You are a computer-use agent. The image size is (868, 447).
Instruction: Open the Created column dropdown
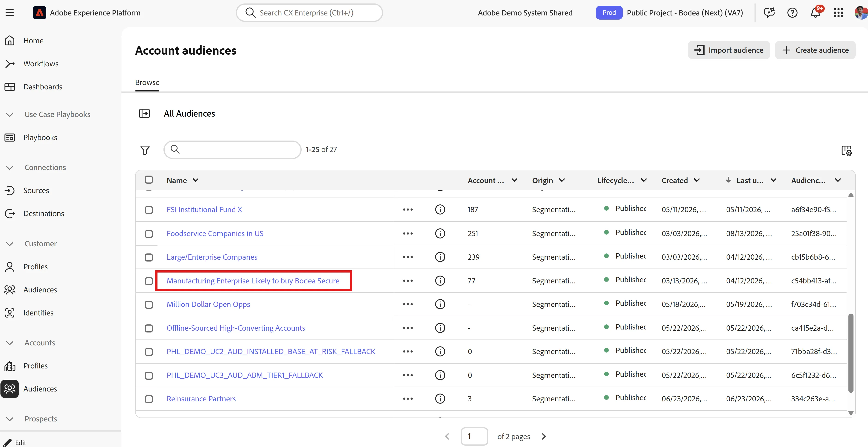point(697,180)
